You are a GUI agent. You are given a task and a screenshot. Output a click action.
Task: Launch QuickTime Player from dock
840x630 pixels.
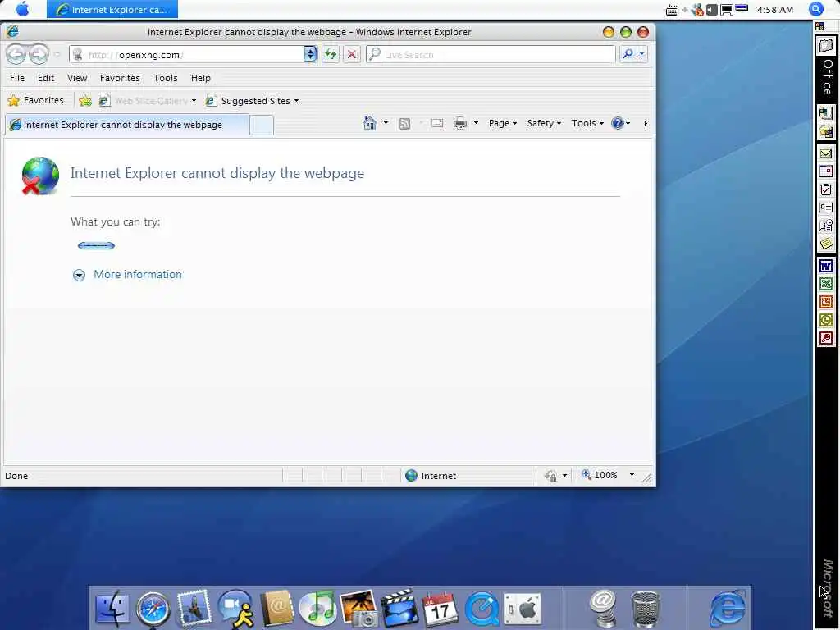click(482, 609)
